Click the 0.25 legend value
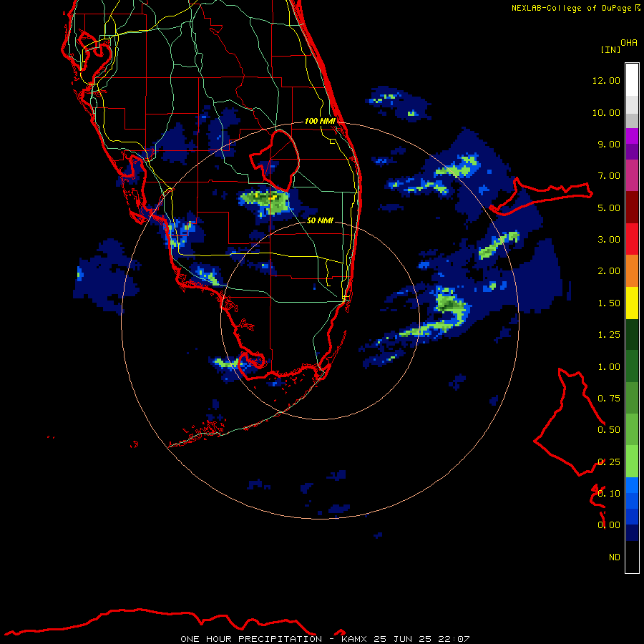 [608, 462]
